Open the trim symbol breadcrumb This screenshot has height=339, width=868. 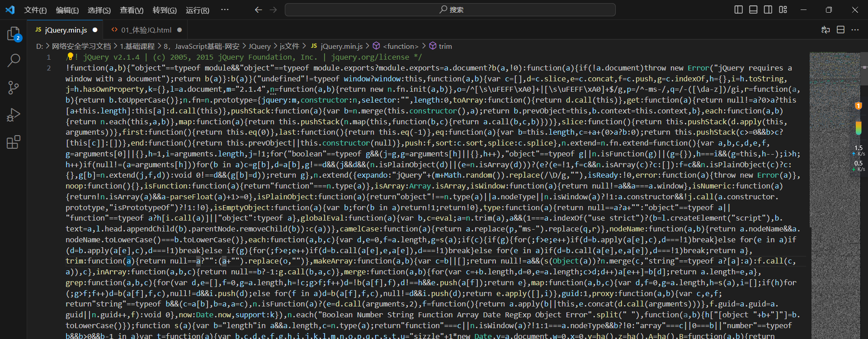(440, 46)
